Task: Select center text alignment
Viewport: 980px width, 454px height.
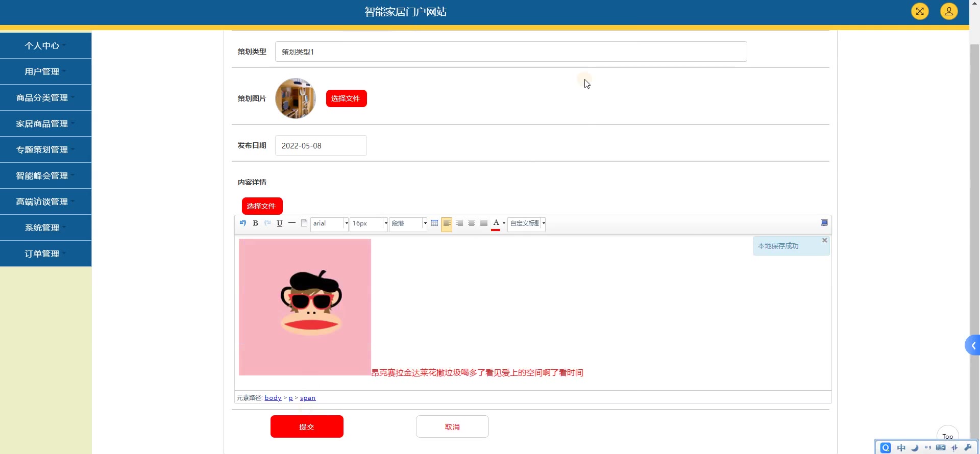Action: 472,223
